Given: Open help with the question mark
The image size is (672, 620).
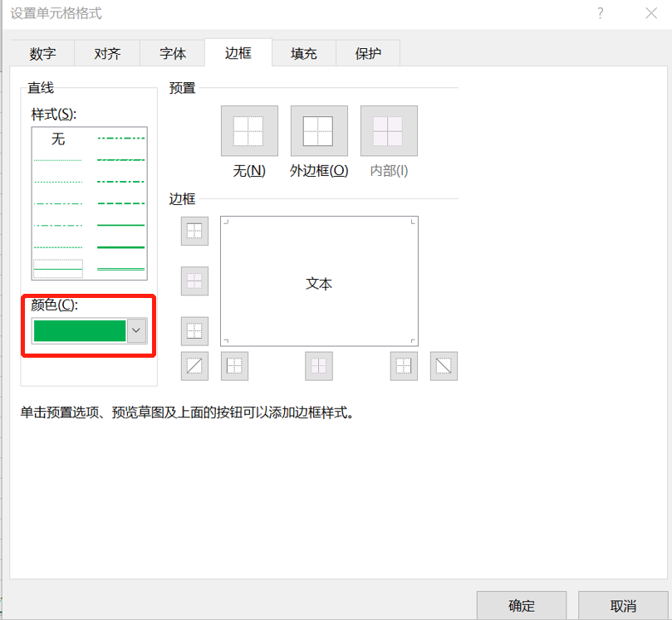Looking at the screenshot, I should [601, 13].
